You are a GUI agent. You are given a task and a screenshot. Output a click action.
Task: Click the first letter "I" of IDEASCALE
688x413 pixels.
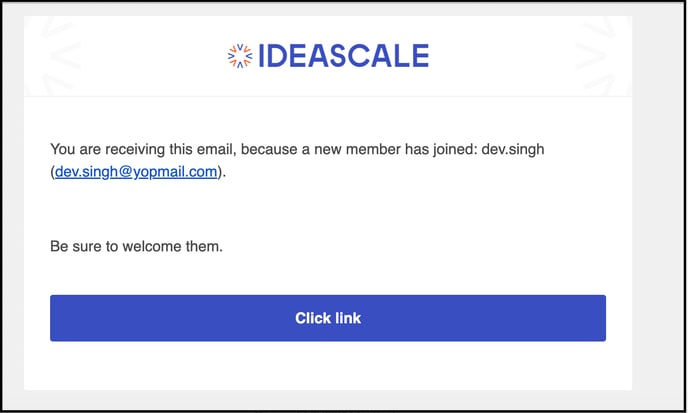pos(261,56)
